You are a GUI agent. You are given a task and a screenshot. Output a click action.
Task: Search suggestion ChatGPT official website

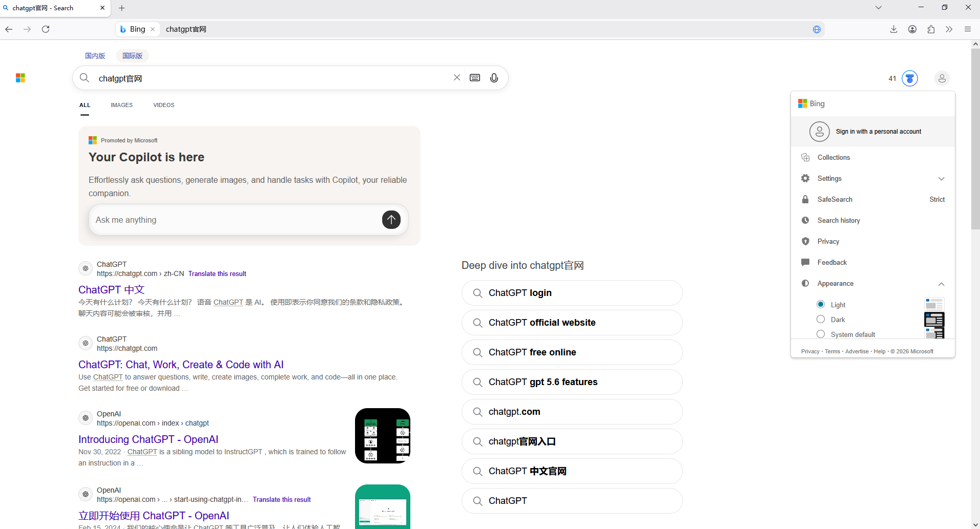click(572, 323)
